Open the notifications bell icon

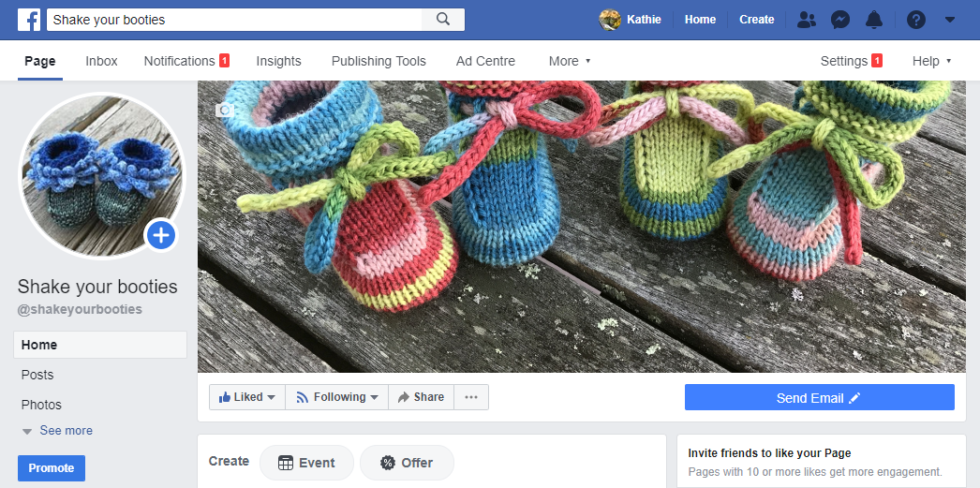click(873, 20)
